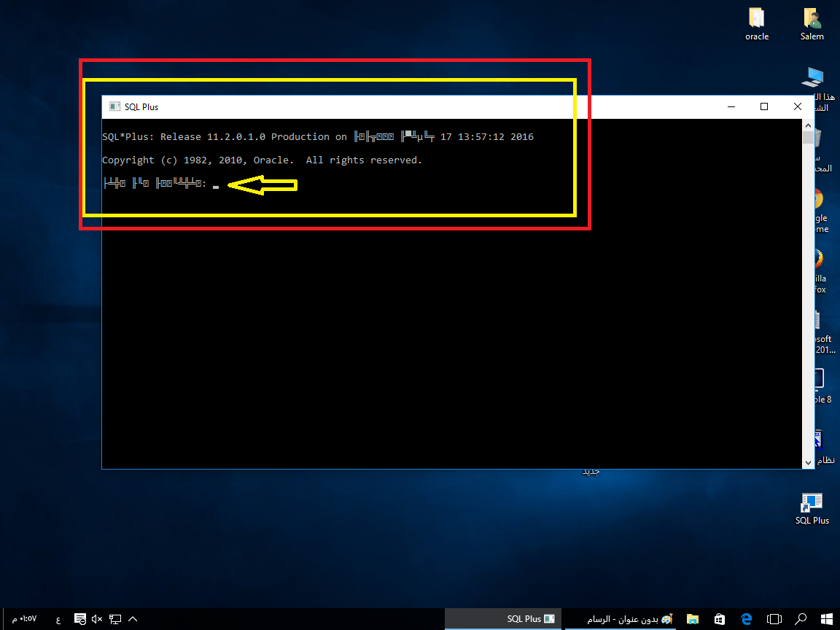Image resolution: width=840 pixels, height=630 pixels.
Task: Click the taskbar clock showing the time
Action: [x=25, y=619]
